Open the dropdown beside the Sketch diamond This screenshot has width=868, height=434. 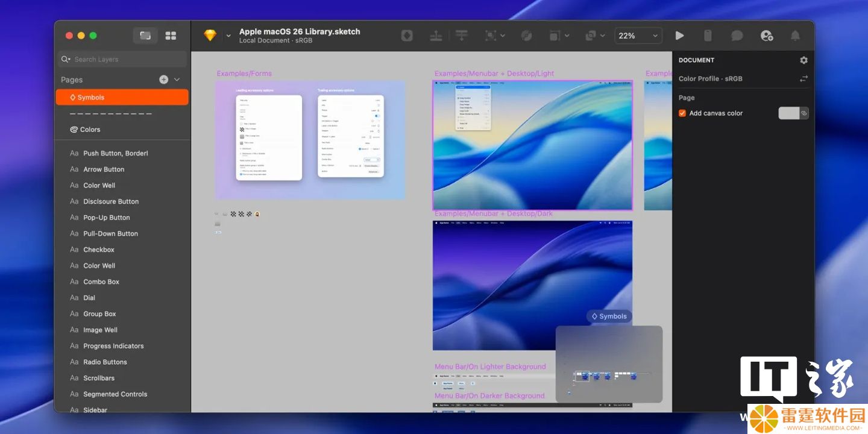tap(228, 36)
